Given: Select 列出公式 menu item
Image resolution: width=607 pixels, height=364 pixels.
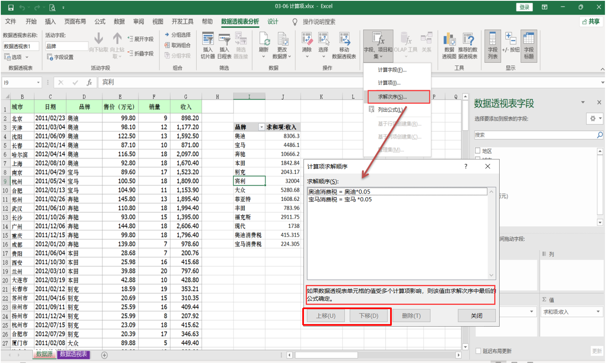Looking at the screenshot, I should [397, 110].
